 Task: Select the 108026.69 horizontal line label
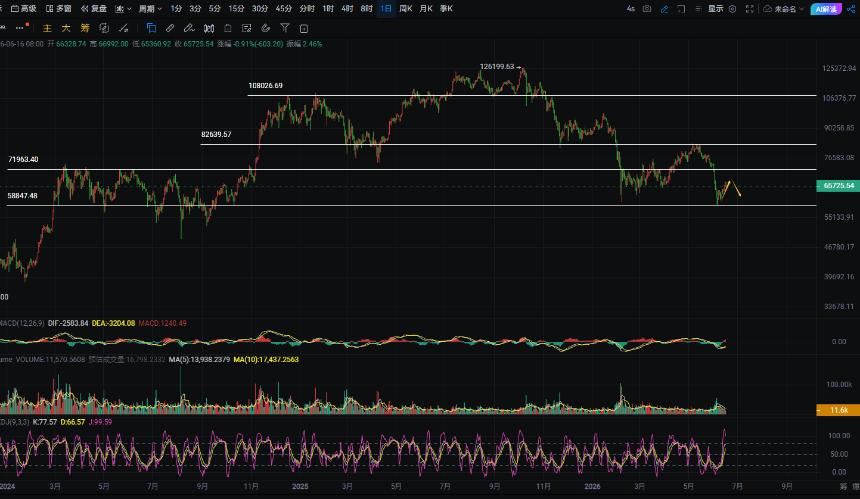(265, 86)
